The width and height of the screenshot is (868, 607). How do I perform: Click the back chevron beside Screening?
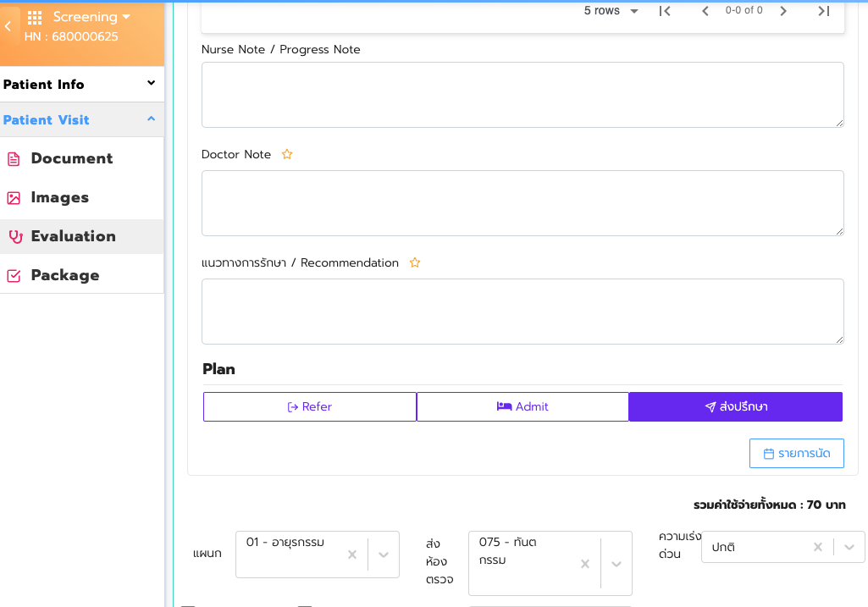click(x=8, y=27)
